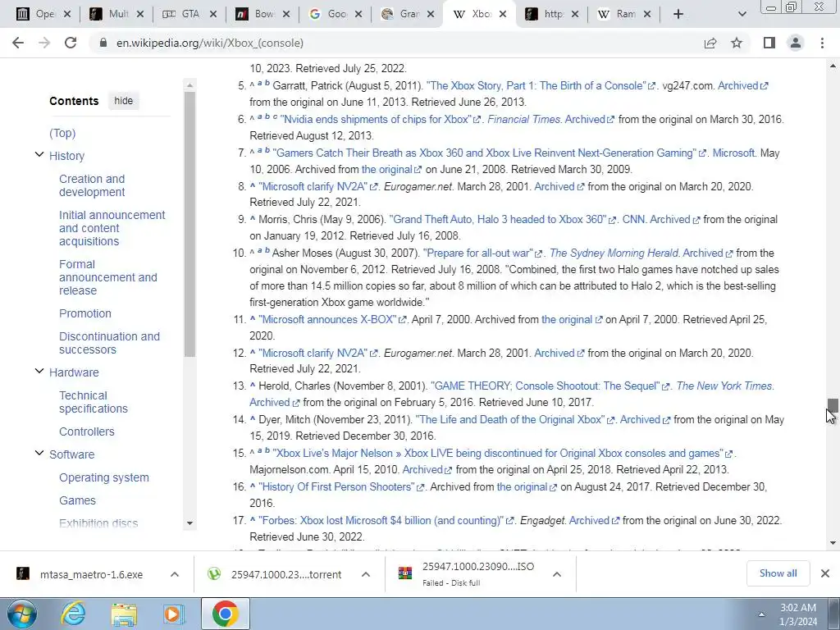This screenshot has height=630, width=840.
Task: Go to Creation and development section
Action: tap(92, 185)
